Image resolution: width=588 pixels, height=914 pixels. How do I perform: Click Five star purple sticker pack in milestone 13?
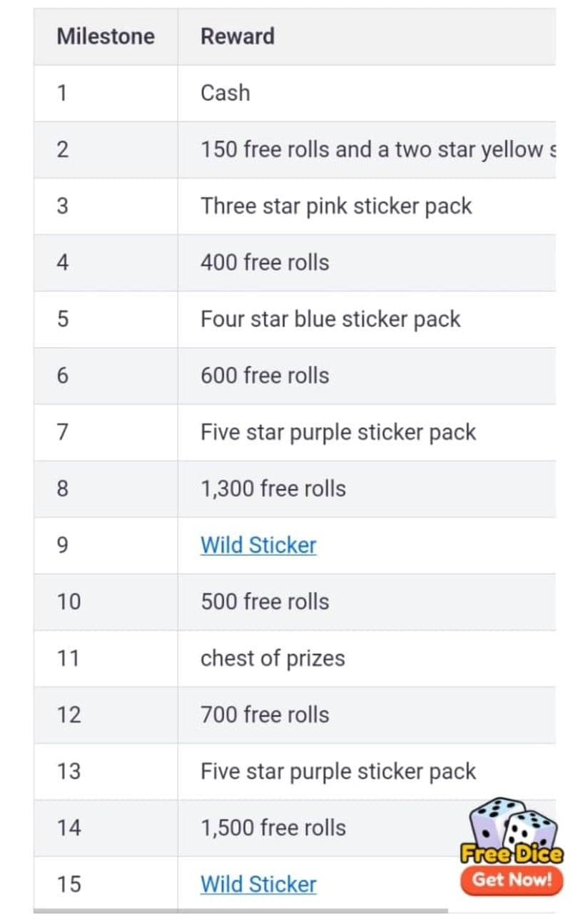pos(338,772)
